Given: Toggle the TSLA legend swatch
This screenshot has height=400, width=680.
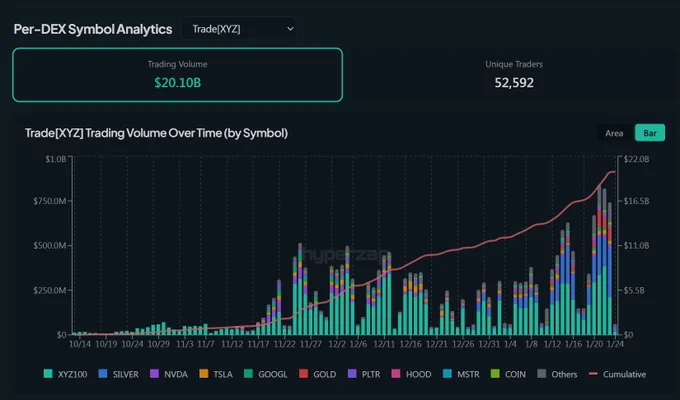Looking at the screenshot, I should tap(203, 374).
